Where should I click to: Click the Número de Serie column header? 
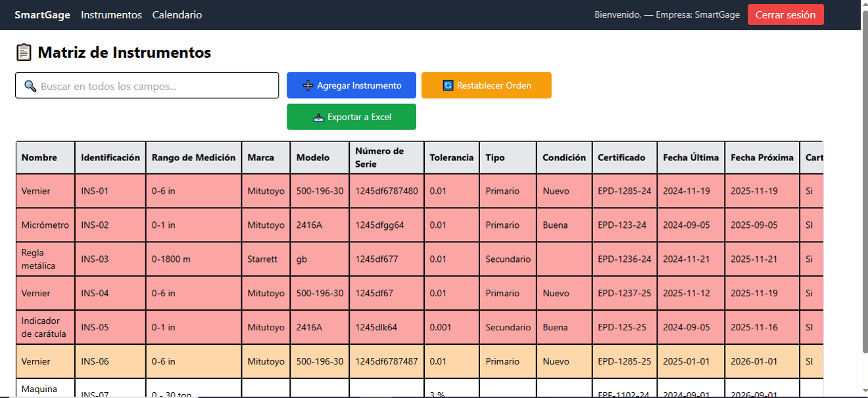click(x=379, y=158)
